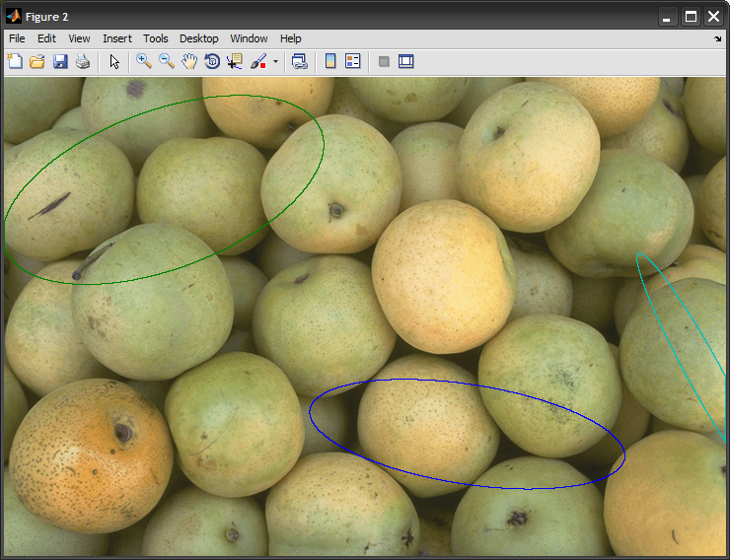Image resolution: width=730 pixels, height=560 pixels.
Task: Open the Insert menu
Action: coord(117,38)
